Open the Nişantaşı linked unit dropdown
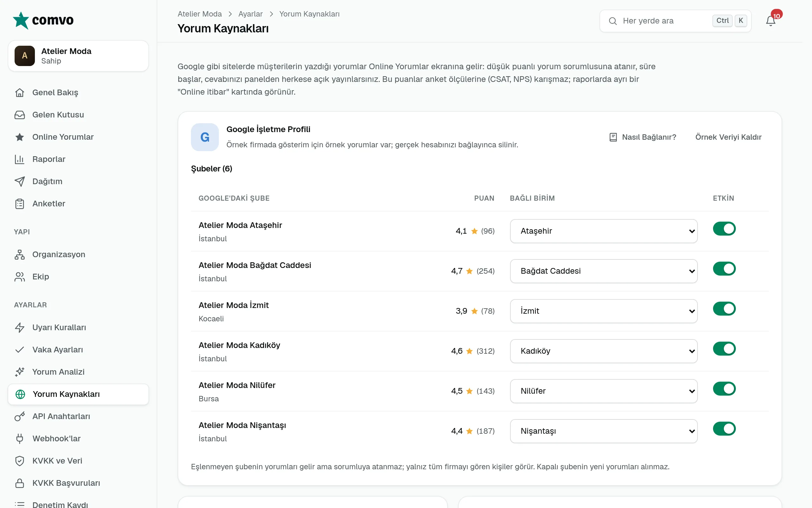 click(x=604, y=431)
